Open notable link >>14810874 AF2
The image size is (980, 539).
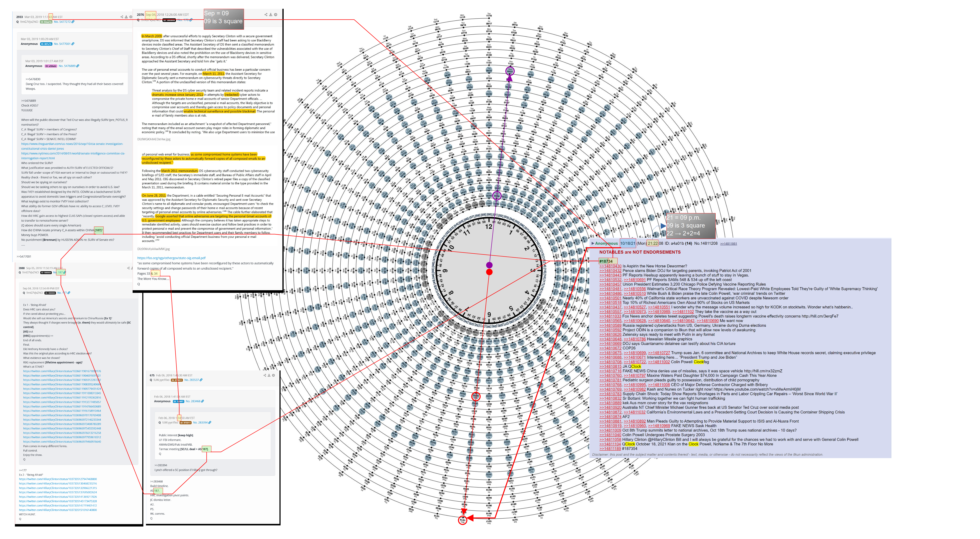(x=610, y=416)
